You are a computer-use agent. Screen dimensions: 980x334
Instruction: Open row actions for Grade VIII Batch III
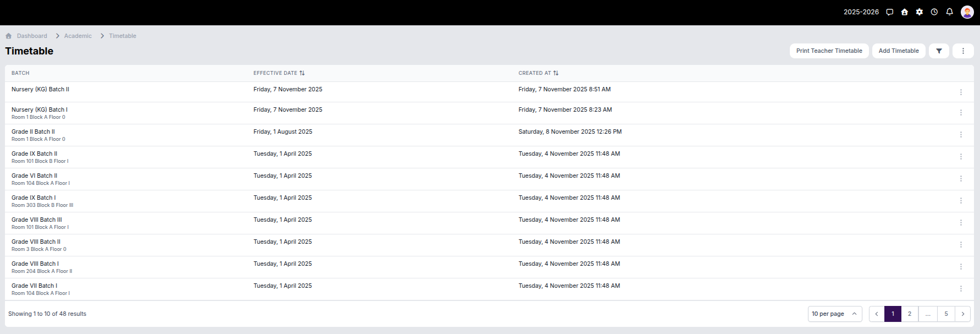click(961, 222)
